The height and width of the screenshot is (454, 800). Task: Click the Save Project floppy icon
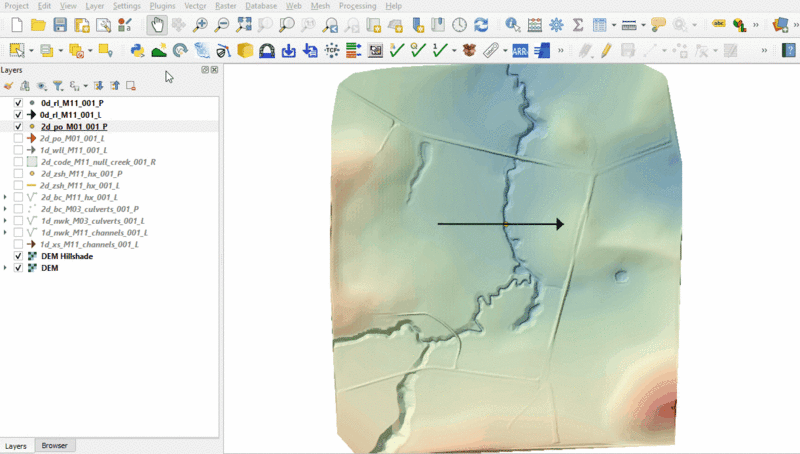point(60,24)
